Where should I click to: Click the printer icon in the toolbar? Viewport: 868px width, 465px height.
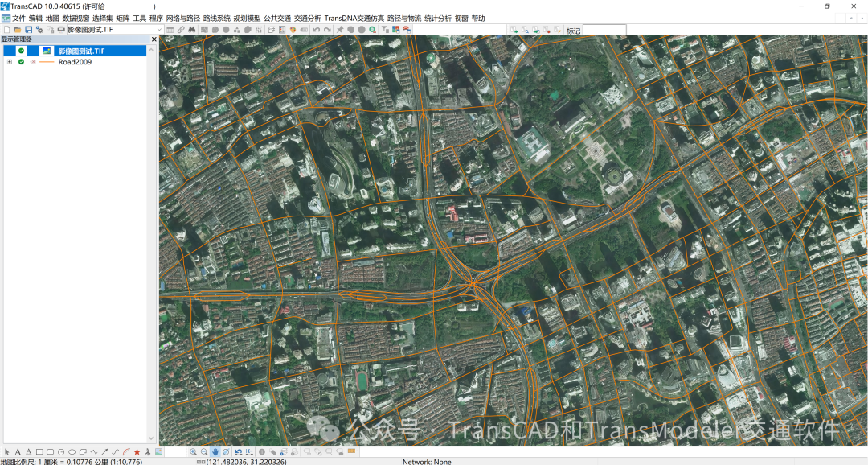coord(61,30)
